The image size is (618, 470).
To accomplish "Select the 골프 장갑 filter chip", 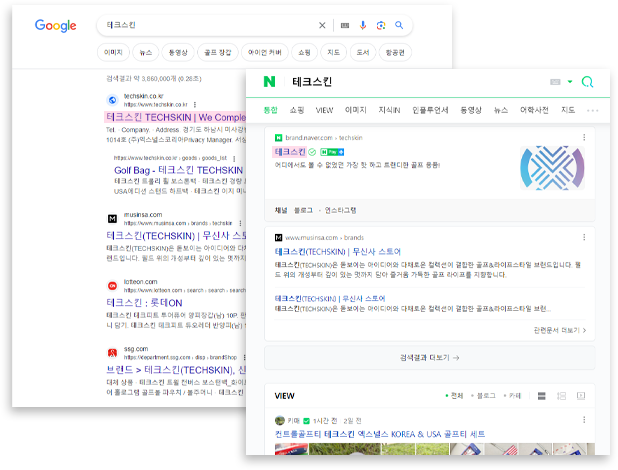I will [x=218, y=52].
